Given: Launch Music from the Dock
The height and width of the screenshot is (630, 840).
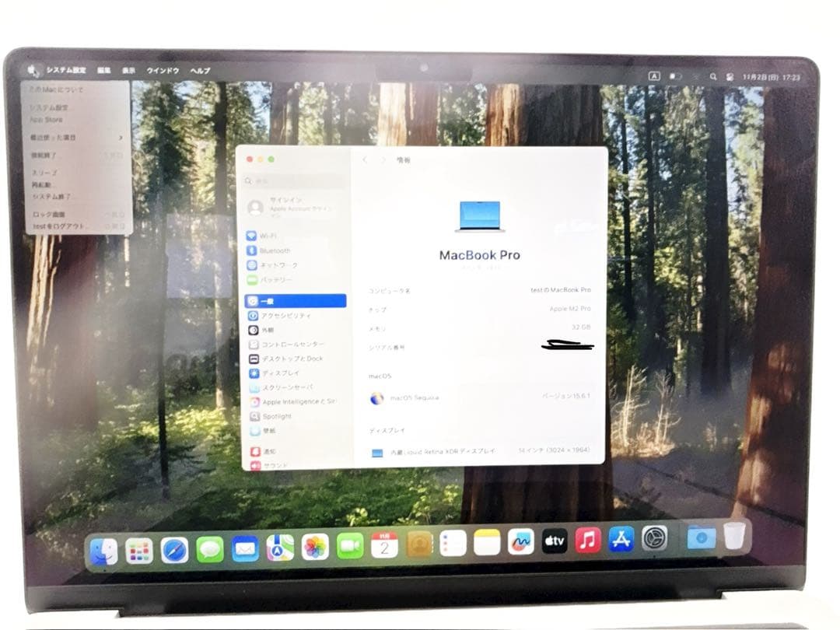Looking at the screenshot, I should point(586,538).
